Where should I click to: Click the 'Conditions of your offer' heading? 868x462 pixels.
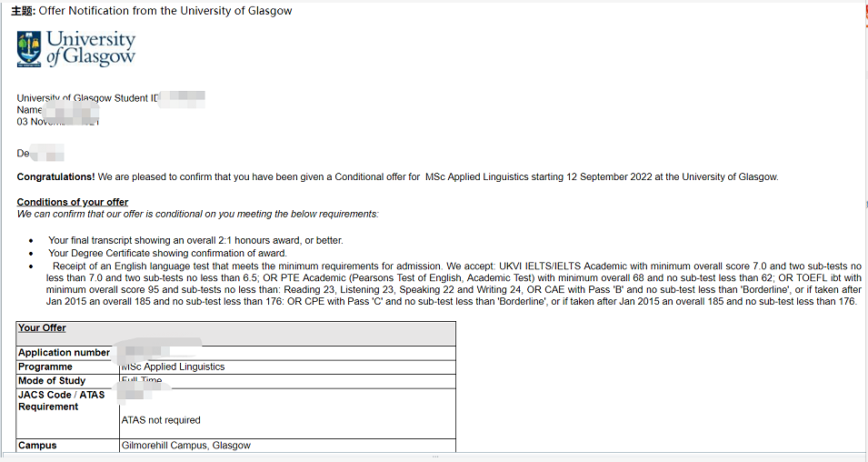tap(73, 202)
